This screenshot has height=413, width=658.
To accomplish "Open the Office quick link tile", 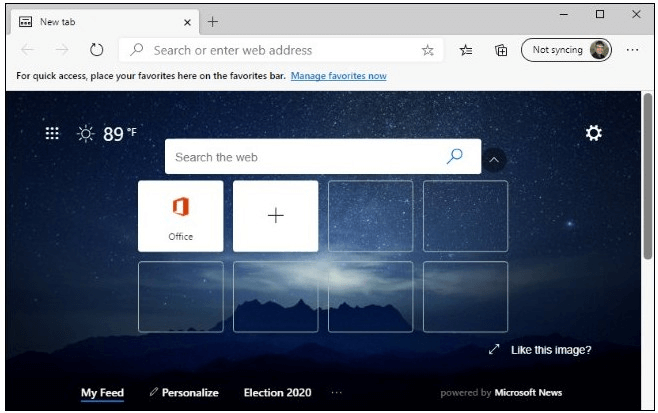I will coord(180,216).
